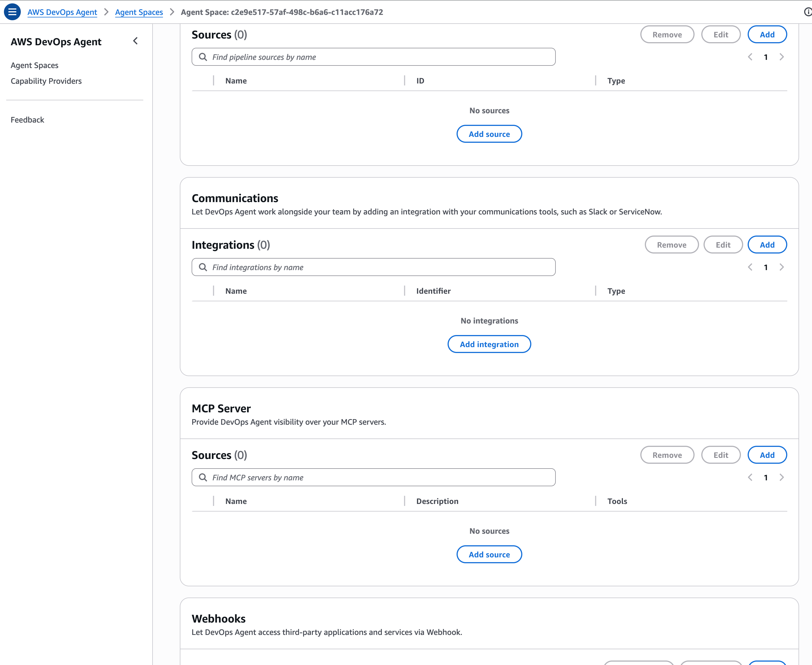The width and height of the screenshot is (812, 665).
Task: Follow the Agent Spaces breadcrumb link
Action: [139, 12]
